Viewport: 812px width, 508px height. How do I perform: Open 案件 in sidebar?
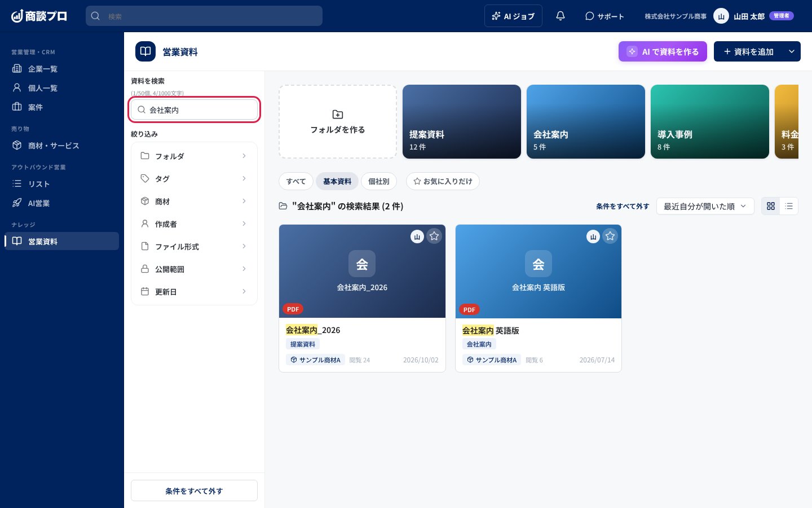pos(62,107)
